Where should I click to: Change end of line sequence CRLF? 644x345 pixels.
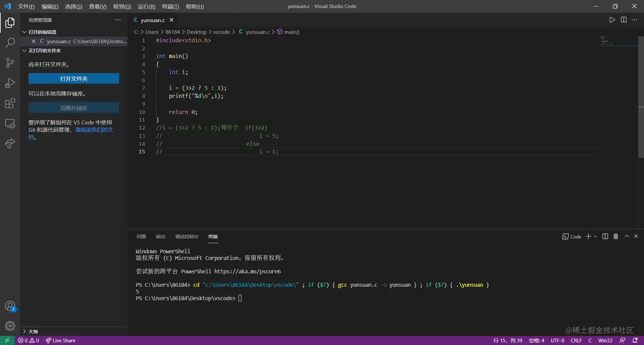pos(576,340)
